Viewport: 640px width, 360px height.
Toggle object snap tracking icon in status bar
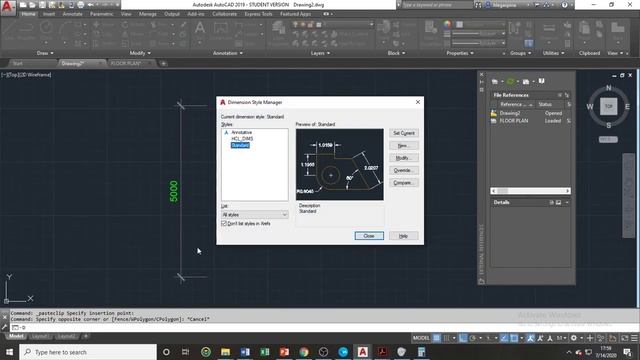point(504,338)
